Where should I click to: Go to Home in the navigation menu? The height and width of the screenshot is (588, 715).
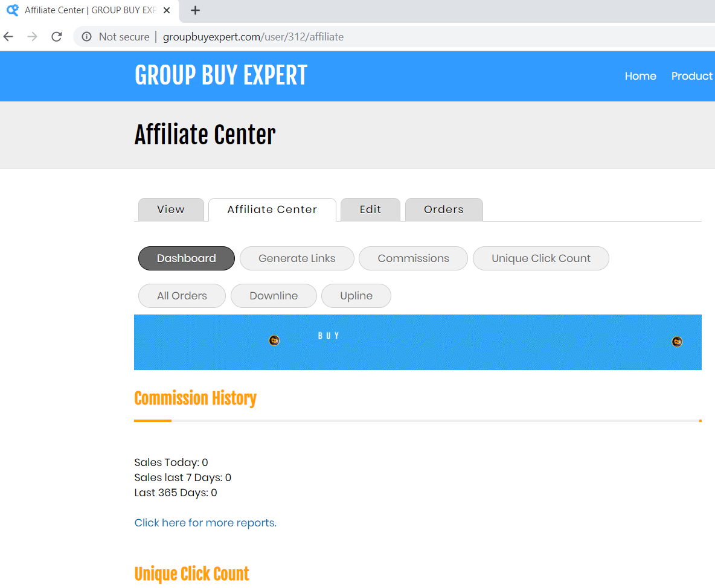640,76
